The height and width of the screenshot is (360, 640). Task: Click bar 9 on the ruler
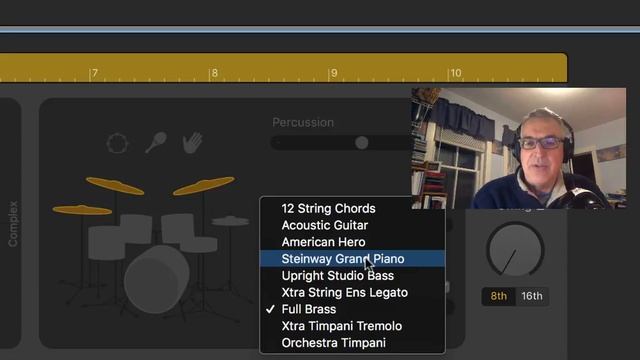pyautogui.click(x=333, y=73)
